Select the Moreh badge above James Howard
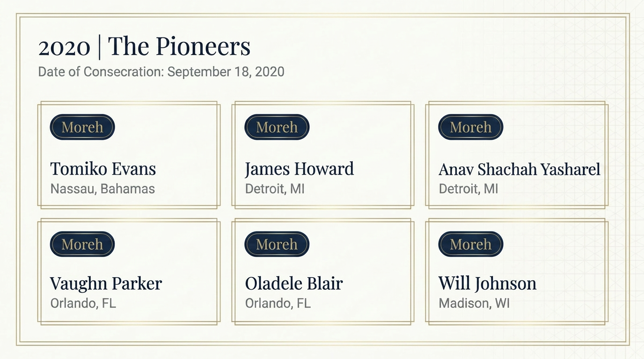This screenshot has width=644, height=359. pos(277,127)
